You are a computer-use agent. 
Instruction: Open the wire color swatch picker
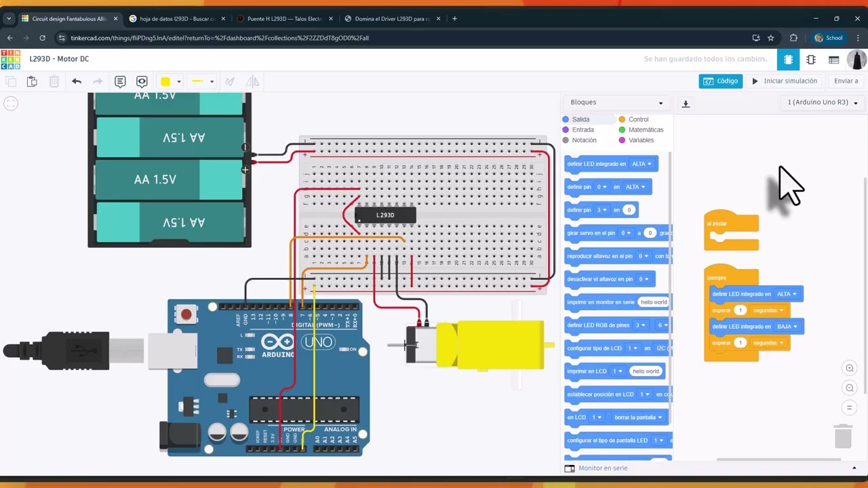(x=169, y=81)
